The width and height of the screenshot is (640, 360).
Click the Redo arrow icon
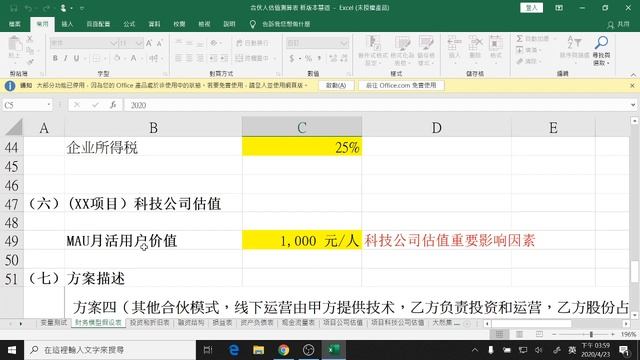pos(46,8)
